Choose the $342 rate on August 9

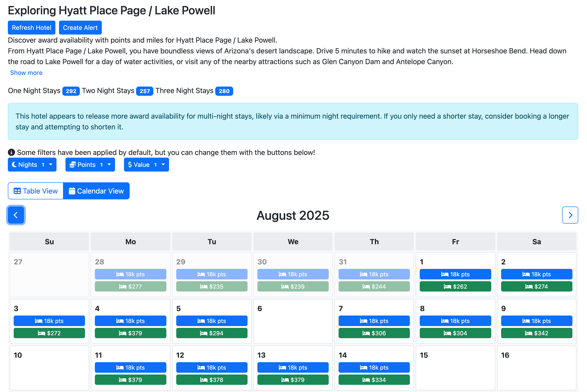536,333
